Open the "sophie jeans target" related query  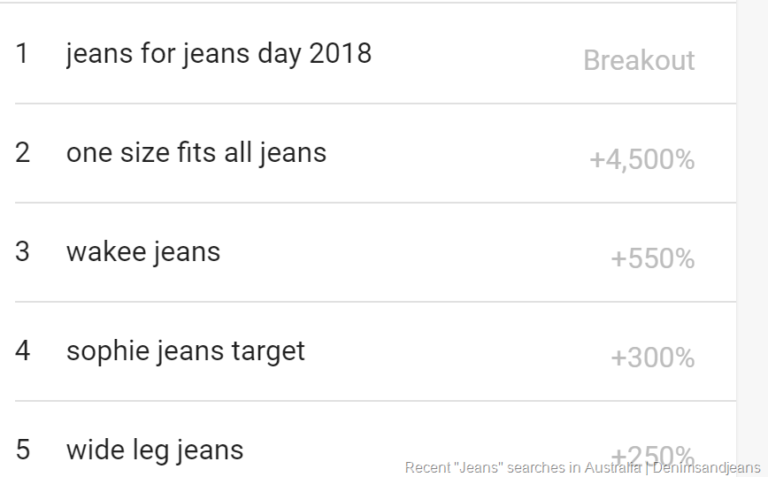[x=185, y=351]
